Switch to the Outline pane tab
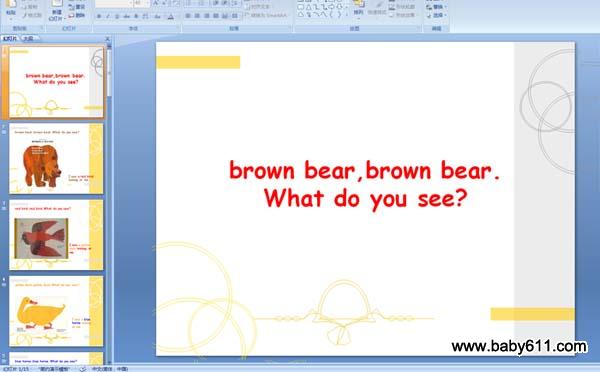Viewport: 600px width, 372px height. [x=29, y=38]
